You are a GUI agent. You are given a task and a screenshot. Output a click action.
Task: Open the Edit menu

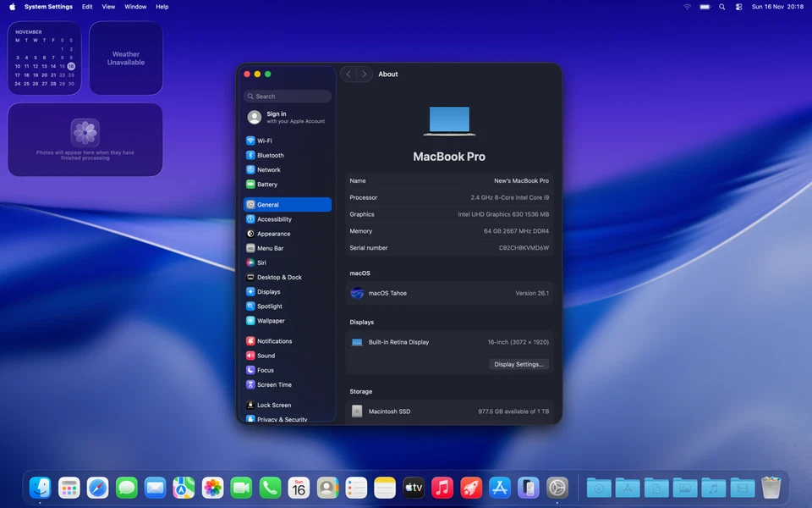tap(87, 7)
